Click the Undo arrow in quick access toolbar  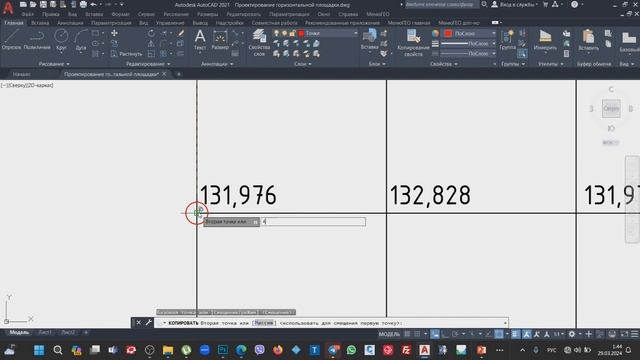click(x=93, y=4)
